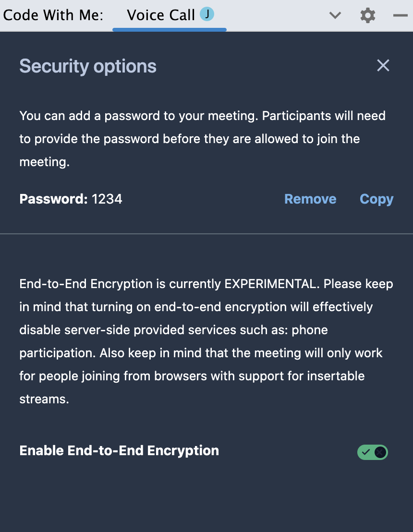This screenshot has width=413, height=532.
Task: Click the blue underline beneath Voice Call
Action: point(170,30)
